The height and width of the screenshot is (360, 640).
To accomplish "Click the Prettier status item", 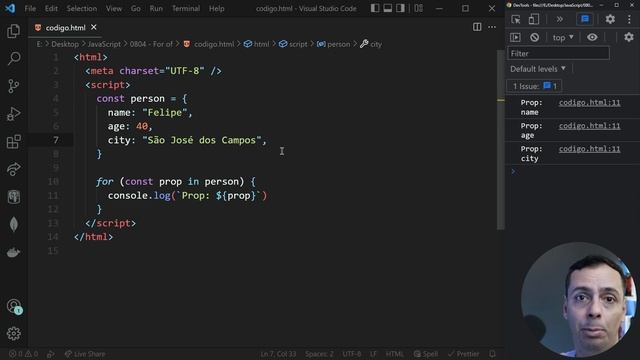I will point(464,354).
